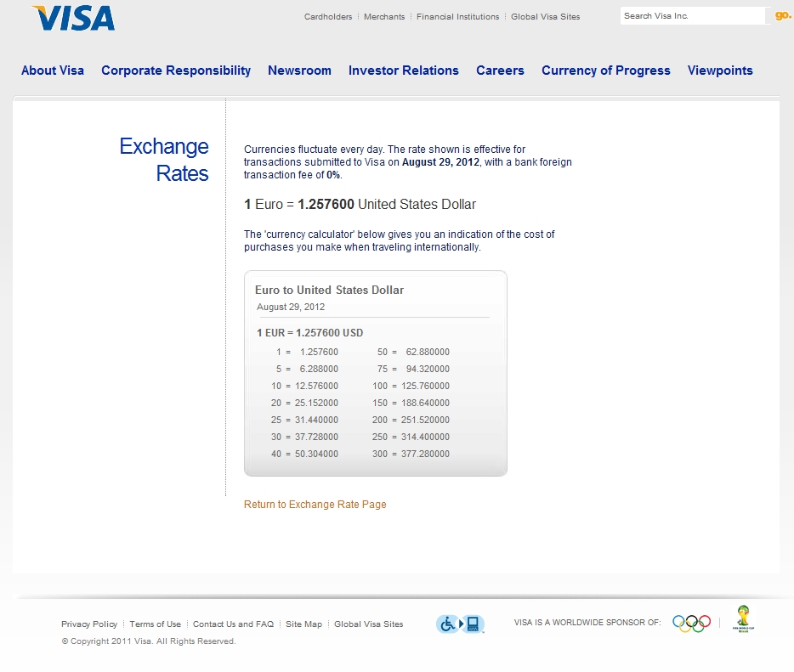Click the value 377.280000

coord(425,454)
